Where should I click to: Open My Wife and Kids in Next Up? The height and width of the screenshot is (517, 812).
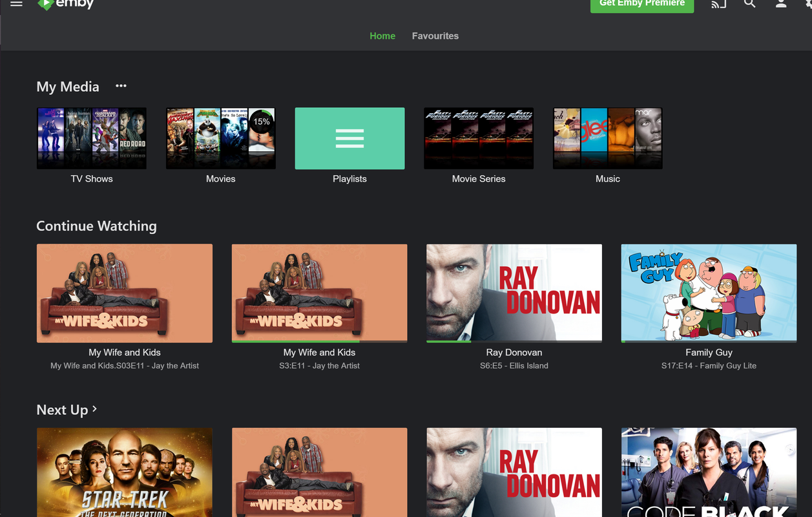[320, 472]
